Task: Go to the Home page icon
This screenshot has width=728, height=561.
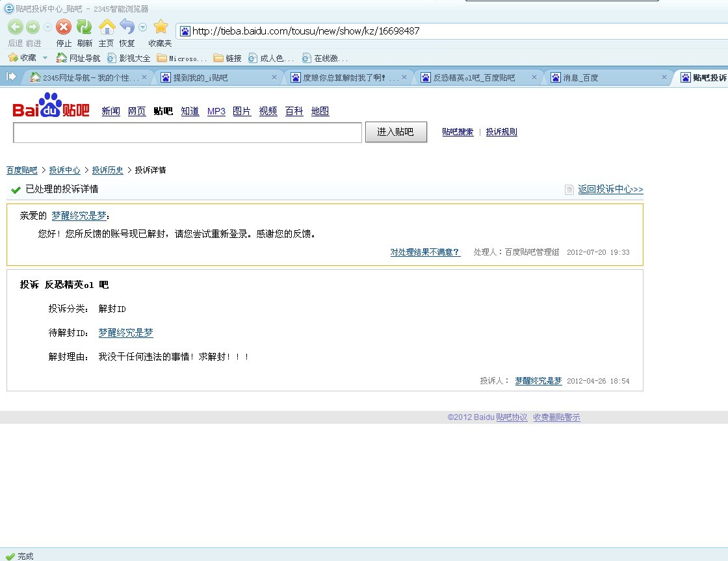Action: 107,27
